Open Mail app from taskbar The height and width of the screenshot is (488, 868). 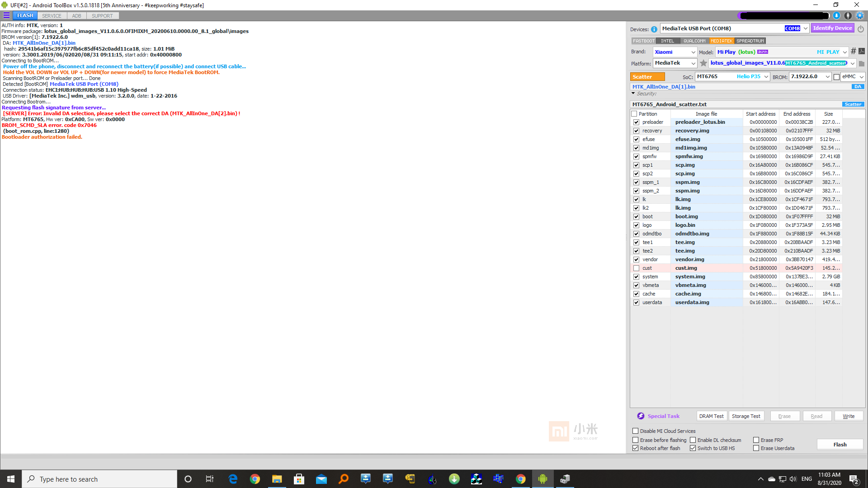(321, 479)
